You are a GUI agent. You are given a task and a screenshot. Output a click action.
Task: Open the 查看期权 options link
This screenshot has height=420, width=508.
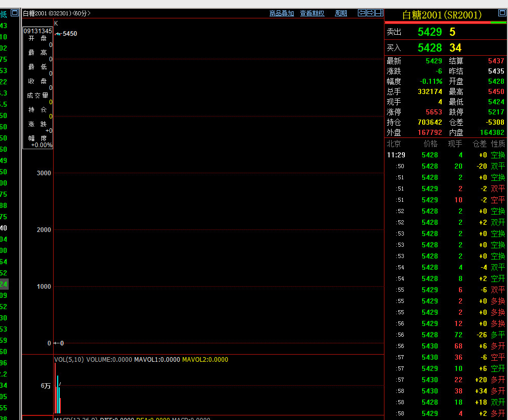312,13
